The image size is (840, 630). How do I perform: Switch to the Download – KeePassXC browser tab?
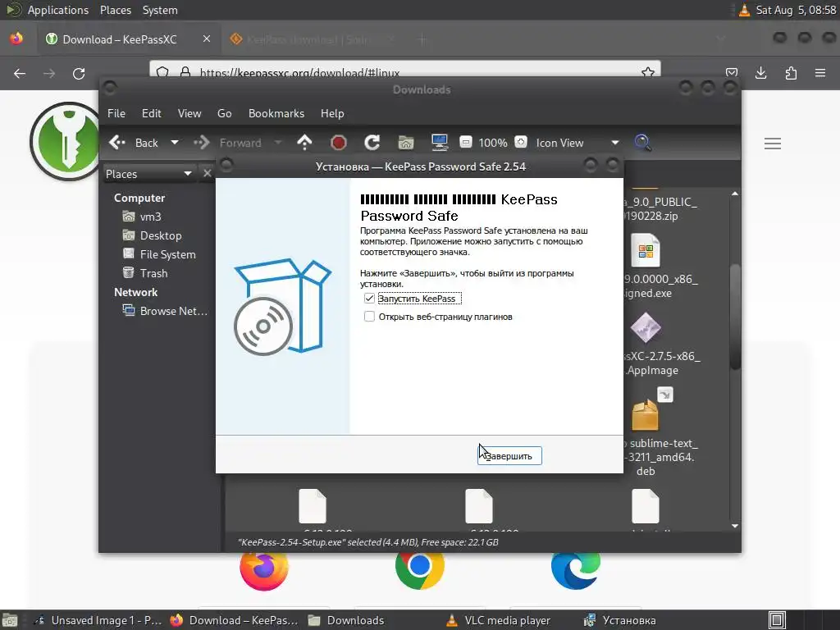120,39
